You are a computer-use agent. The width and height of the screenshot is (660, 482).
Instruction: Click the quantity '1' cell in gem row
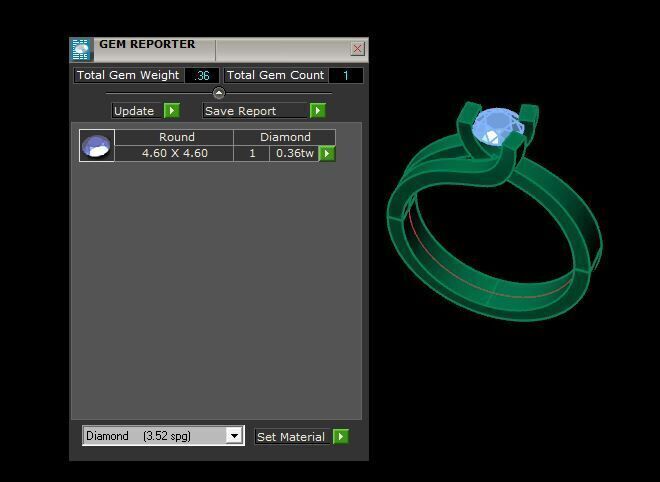coord(252,153)
